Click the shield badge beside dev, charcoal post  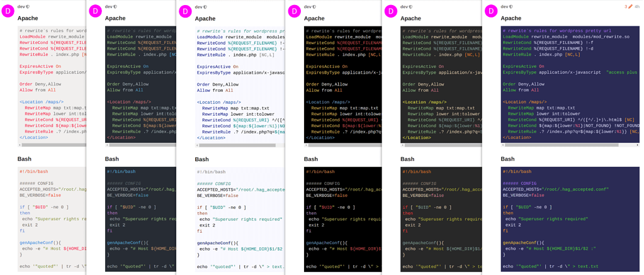410,6
